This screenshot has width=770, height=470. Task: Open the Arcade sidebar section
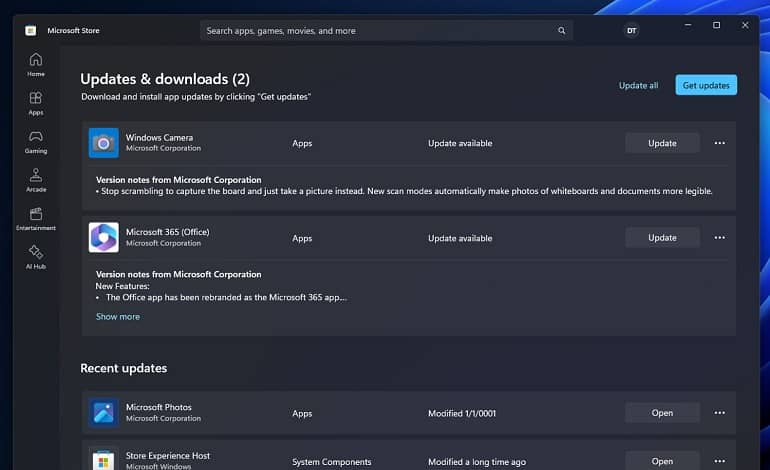35,180
